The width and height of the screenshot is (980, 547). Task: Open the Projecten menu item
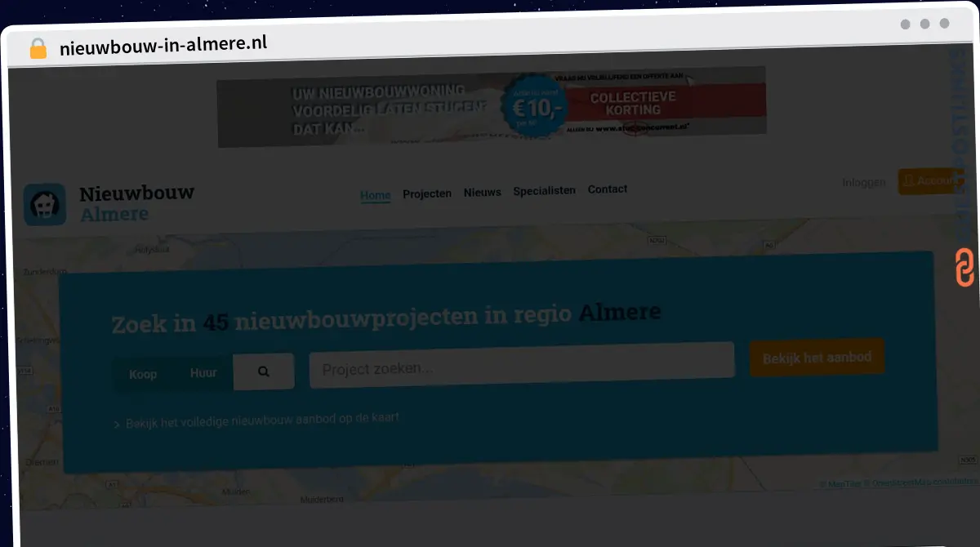click(x=427, y=193)
